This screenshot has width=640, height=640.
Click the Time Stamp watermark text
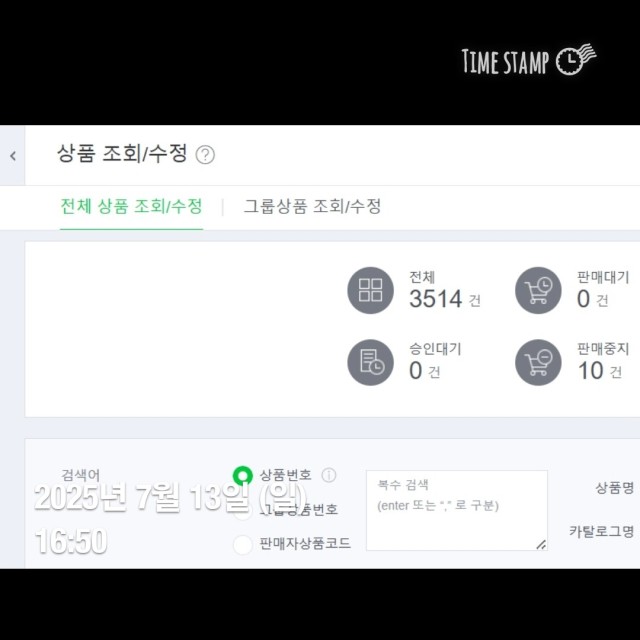[x=505, y=61]
